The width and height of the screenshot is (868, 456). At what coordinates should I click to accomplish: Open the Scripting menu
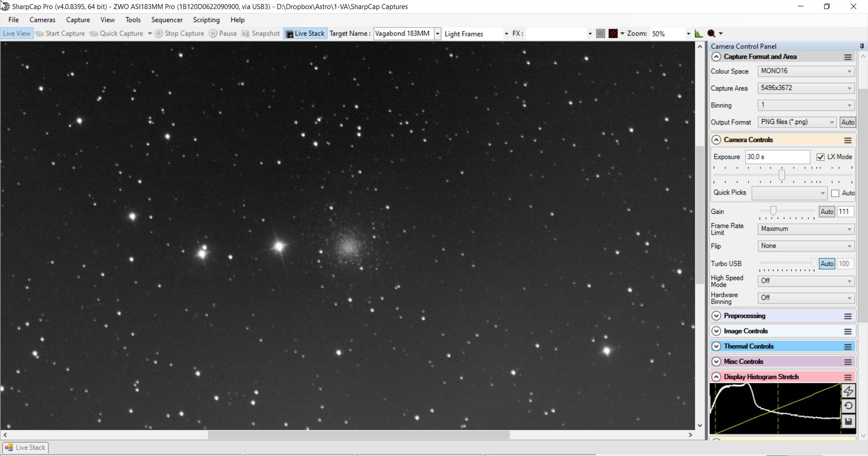point(206,20)
